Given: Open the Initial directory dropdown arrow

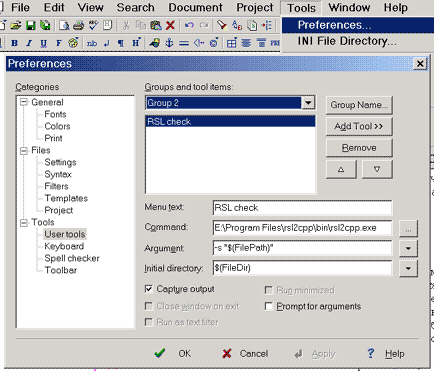Looking at the screenshot, I should tap(408, 268).
